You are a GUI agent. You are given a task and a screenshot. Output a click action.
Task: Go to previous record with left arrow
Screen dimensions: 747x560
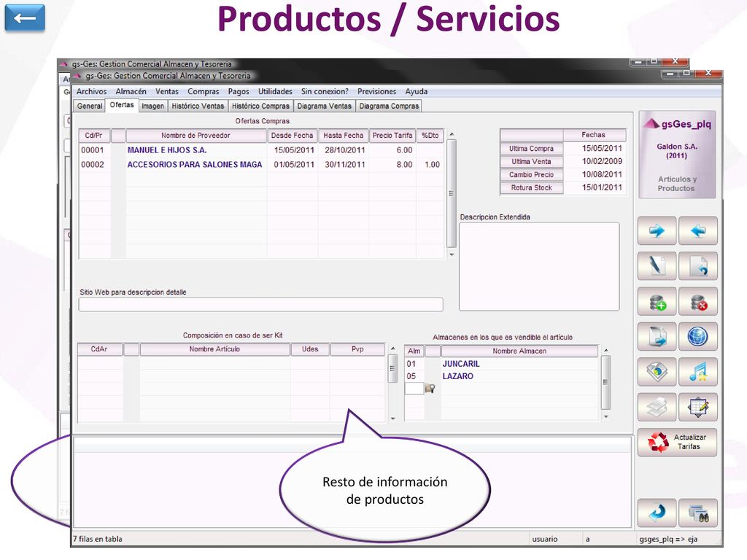698,231
